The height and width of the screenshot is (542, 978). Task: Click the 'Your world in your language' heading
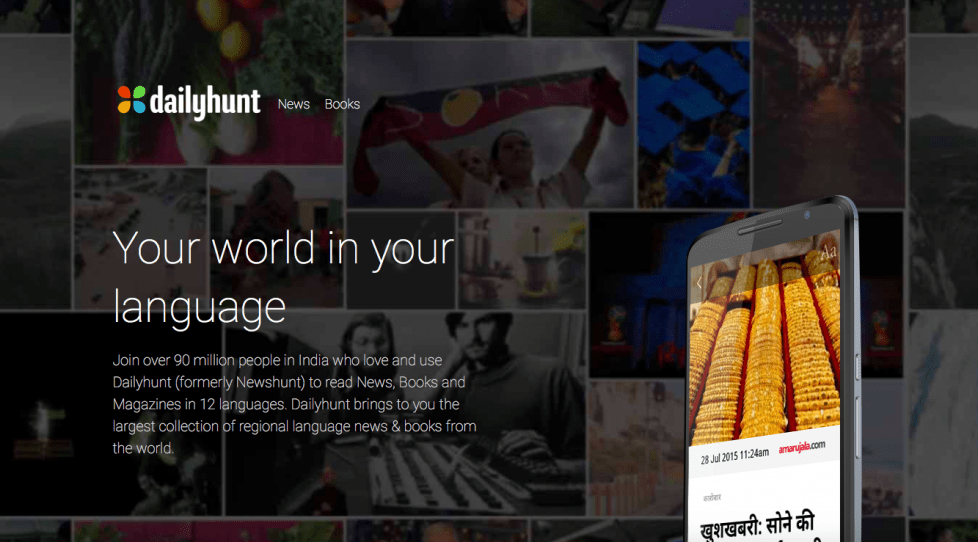click(x=283, y=277)
